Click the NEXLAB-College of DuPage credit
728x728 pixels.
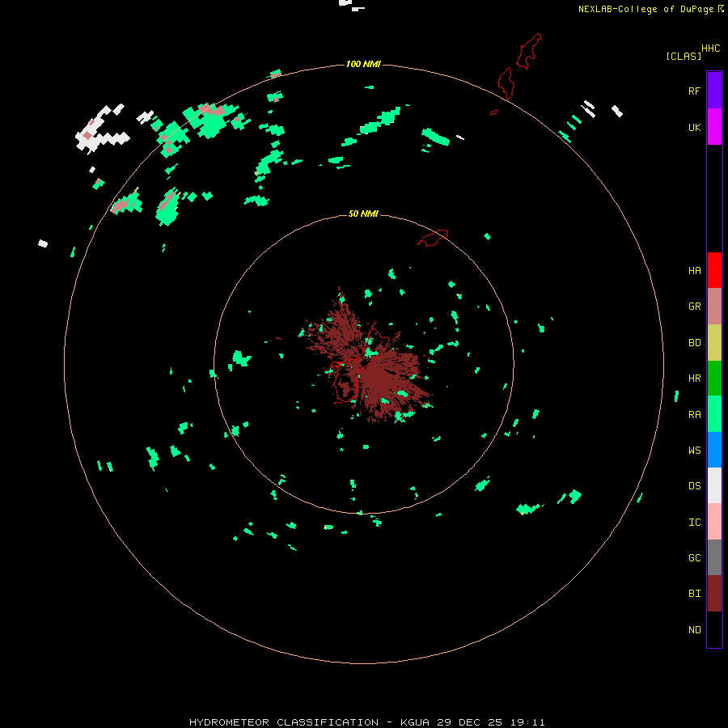coord(645,9)
